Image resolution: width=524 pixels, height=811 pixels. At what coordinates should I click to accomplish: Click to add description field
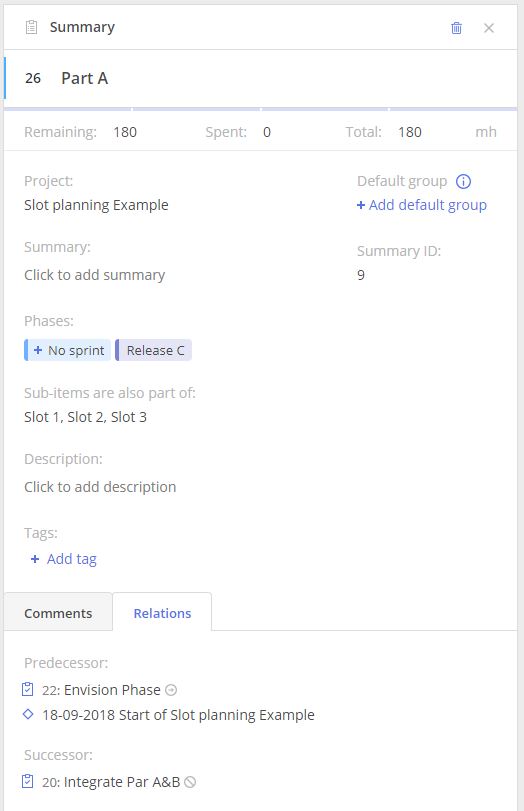100,487
